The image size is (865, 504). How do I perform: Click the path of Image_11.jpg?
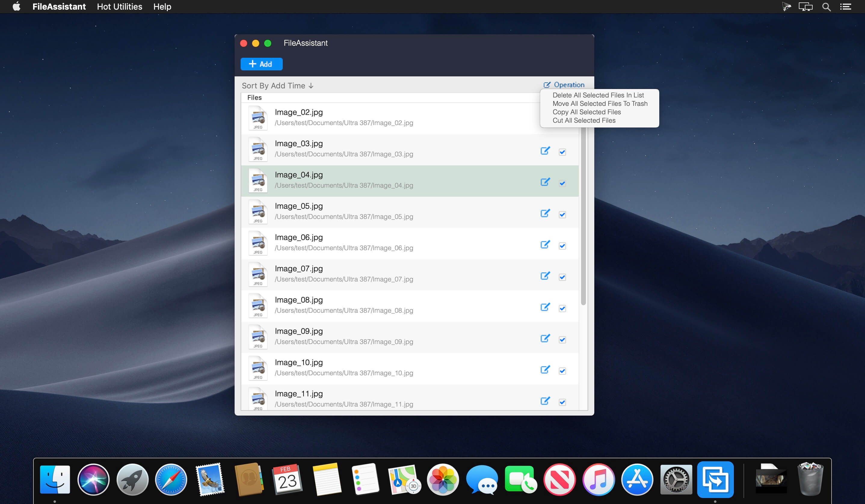click(343, 404)
